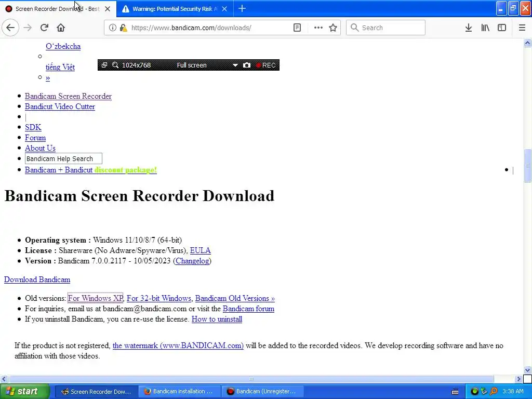The height and width of the screenshot is (399, 532).
Task: Click the vertical scrollbar down arrow
Action: click(527, 370)
